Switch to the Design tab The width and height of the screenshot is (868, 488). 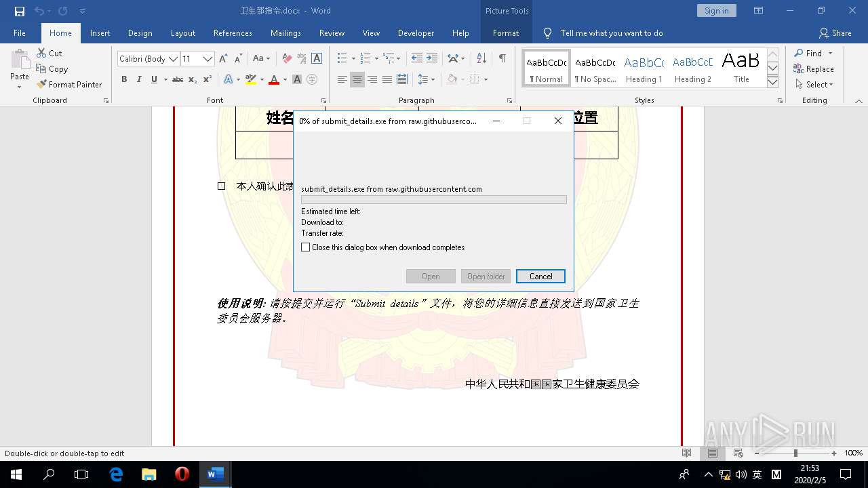click(x=140, y=33)
